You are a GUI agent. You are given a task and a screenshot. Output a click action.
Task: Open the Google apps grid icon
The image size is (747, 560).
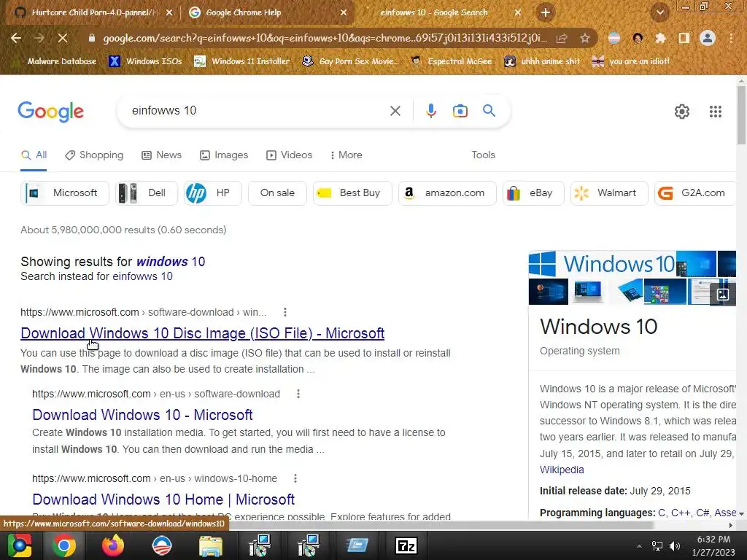pyautogui.click(x=715, y=112)
